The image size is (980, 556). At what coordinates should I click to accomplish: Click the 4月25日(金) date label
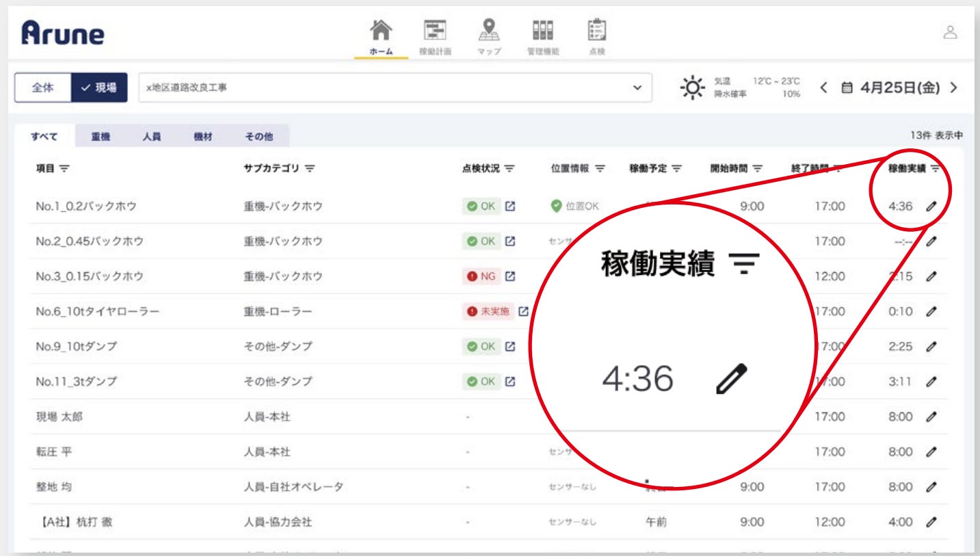point(901,88)
